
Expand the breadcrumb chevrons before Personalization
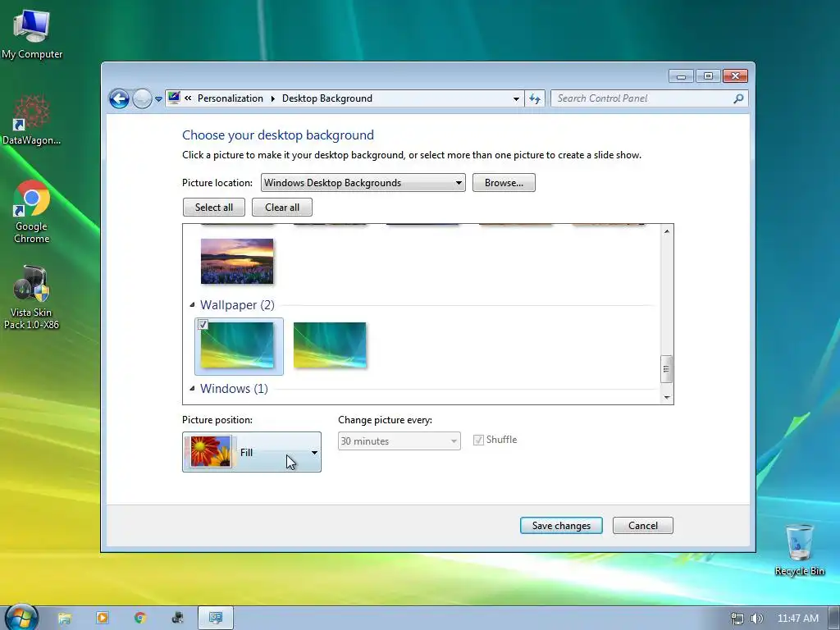point(188,98)
